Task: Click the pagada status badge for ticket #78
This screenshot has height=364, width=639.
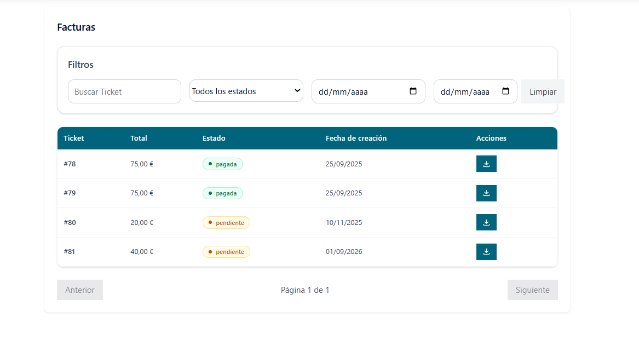Action: coord(222,164)
